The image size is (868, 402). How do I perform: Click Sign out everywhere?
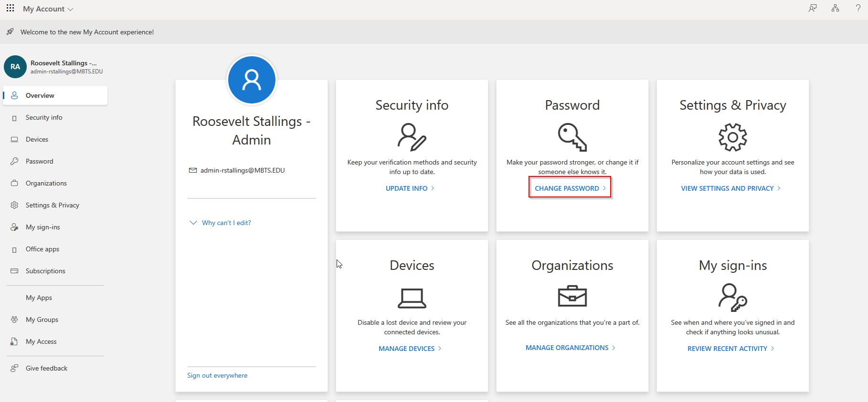click(217, 375)
